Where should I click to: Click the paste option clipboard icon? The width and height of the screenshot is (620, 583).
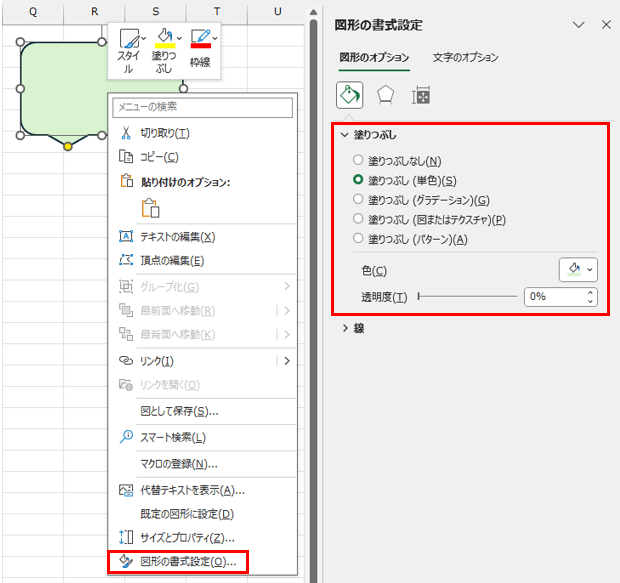pos(150,208)
